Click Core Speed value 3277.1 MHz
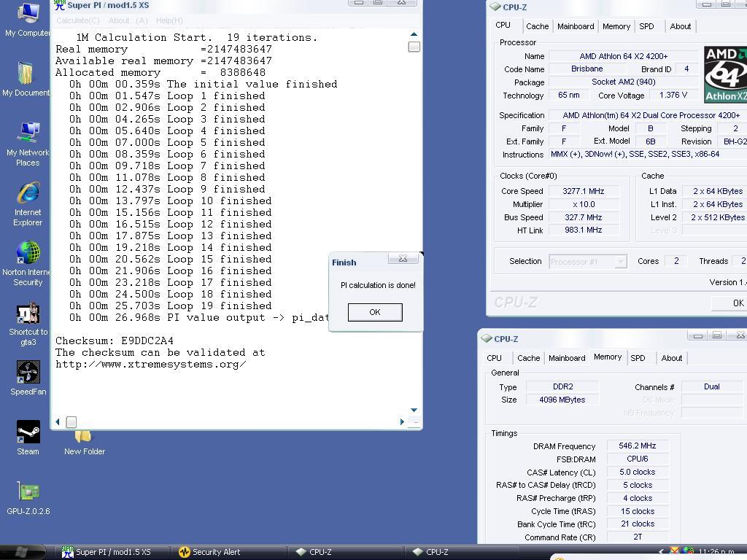Viewport: 747px width, 560px height. tap(584, 192)
